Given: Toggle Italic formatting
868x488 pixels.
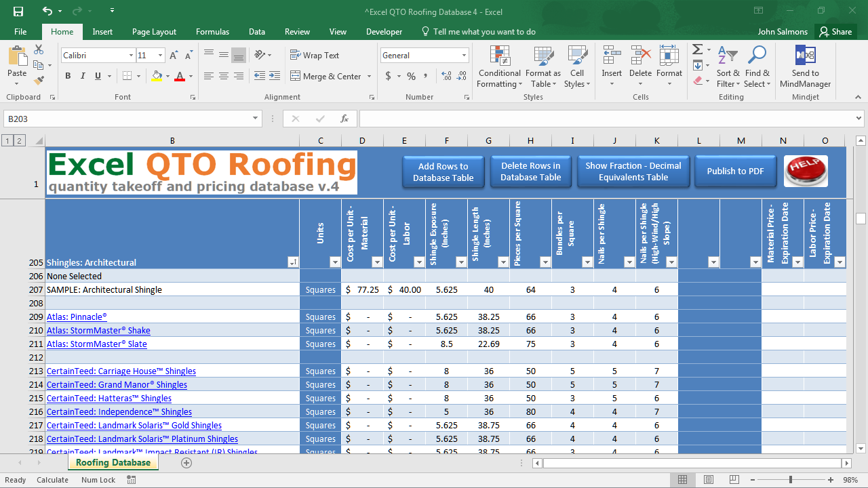Looking at the screenshot, I should click(x=83, y=76).
